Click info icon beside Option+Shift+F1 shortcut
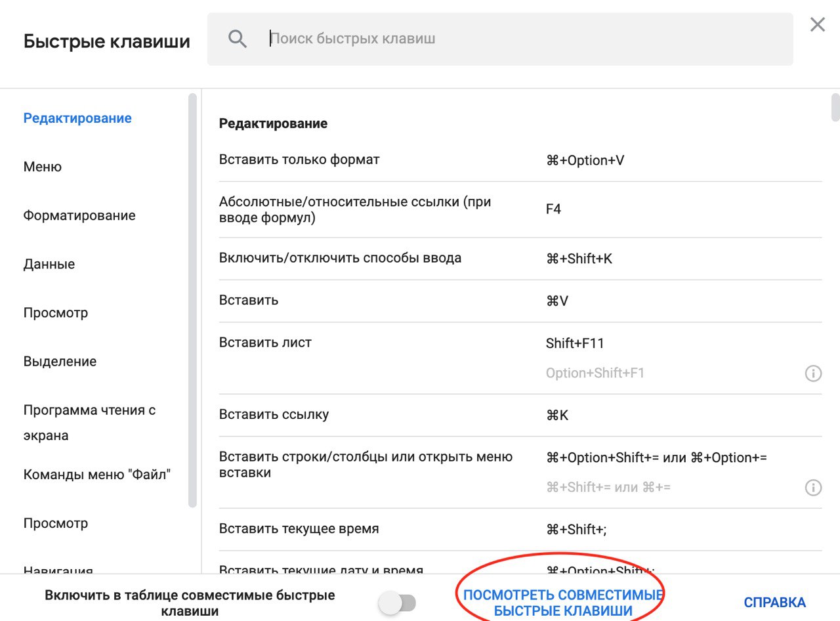 click(x=813, y=374)
